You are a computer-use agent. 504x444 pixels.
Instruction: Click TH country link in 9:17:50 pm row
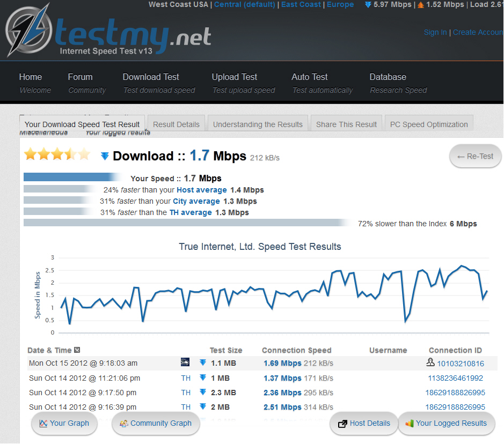tap(186, 393)
